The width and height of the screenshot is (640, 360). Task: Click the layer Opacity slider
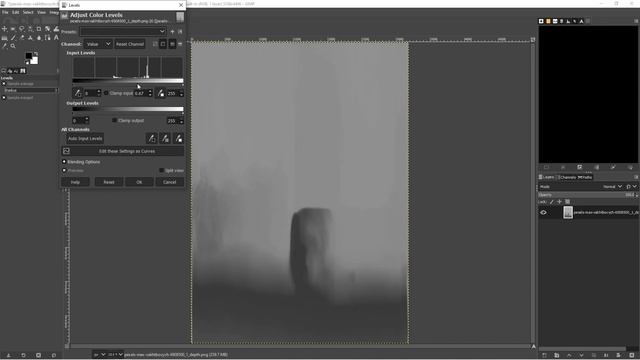[x=587, y=195]
